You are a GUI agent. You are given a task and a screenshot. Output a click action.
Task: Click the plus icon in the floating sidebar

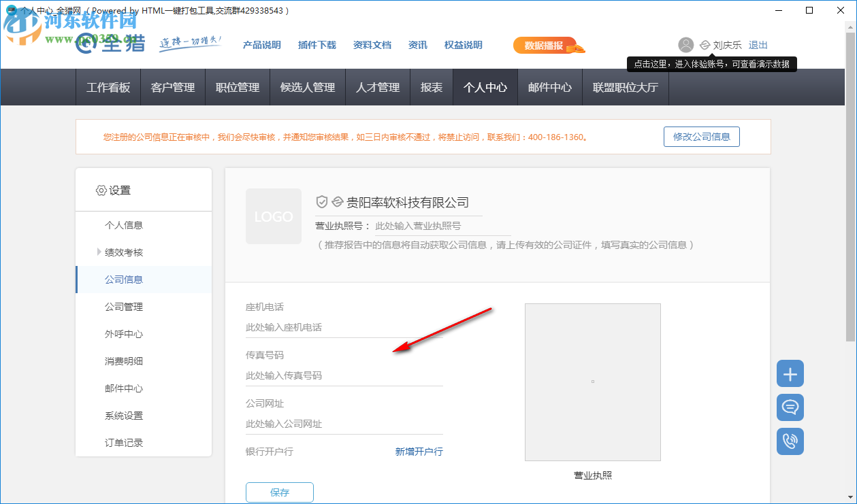(x=790, y=373)
